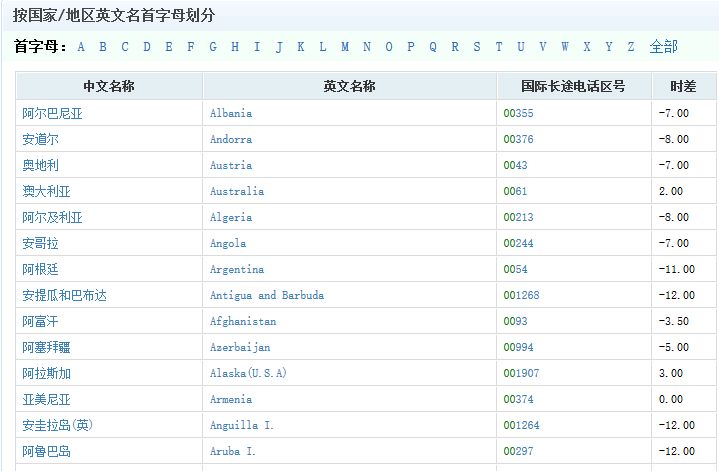This screenshot has width=719, height=471.
Task: Click the 全部 link to show all
Action: point(663,47)
